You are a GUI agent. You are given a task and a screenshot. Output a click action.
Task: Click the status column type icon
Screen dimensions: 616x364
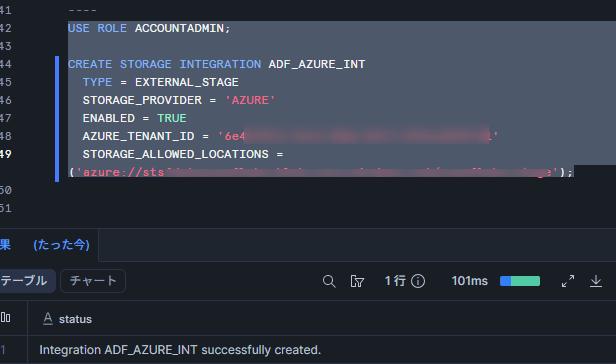[x=48, y=318]
